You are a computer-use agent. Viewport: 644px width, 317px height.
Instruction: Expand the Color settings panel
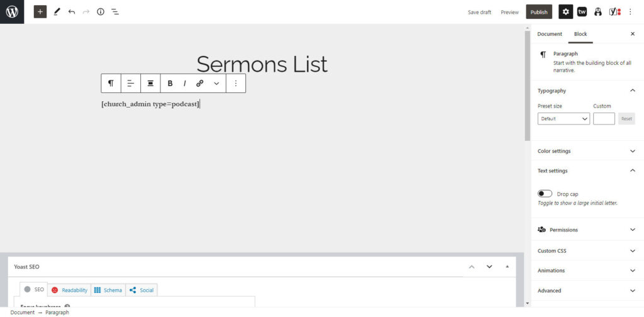click(586, 151)
